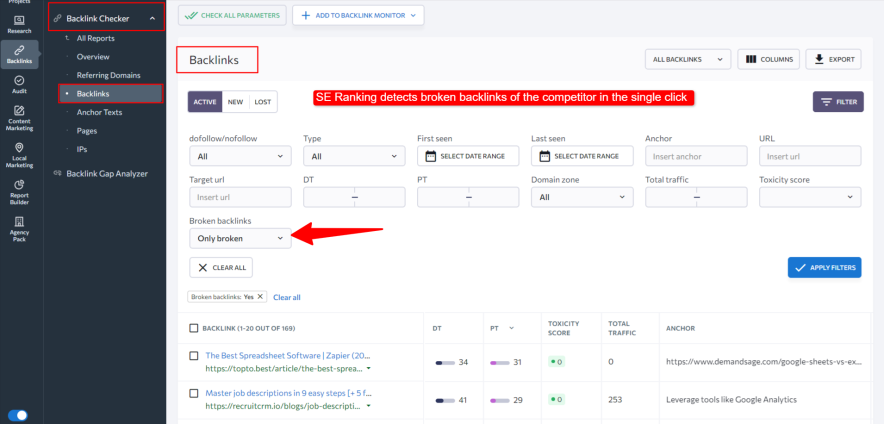The width and height of the screenshot is (884, 424).
Task: Open the Type dropdown
Action: [x=354, y=156]
